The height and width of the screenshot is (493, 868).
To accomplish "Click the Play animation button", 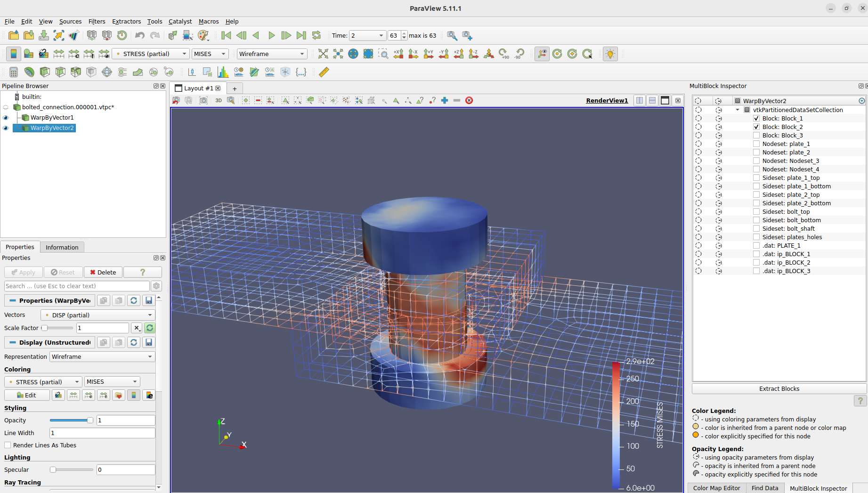I will [271, 35].
